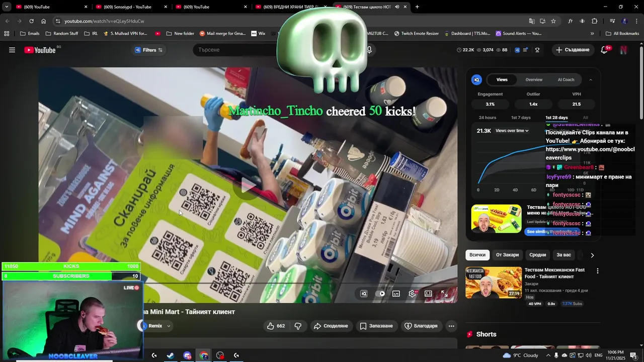Open the YouTube notifications bell
Viewport: 644px width, 362px height.
tap(605, 50)
